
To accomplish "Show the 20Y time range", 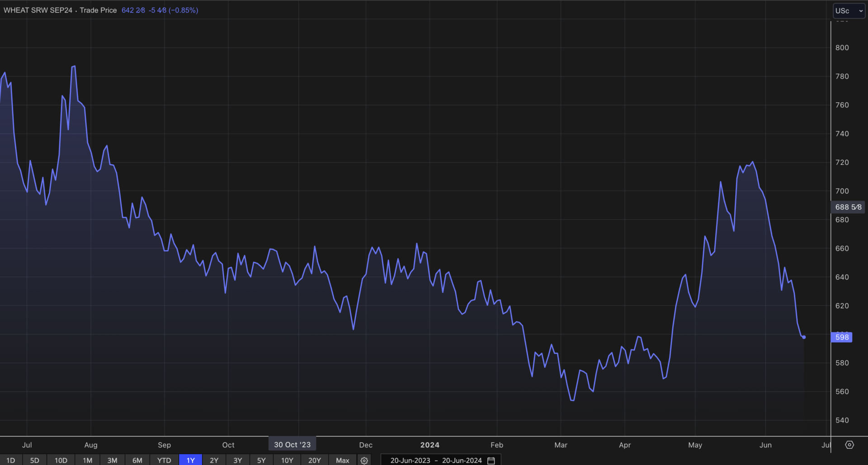I will pos(314,460).
